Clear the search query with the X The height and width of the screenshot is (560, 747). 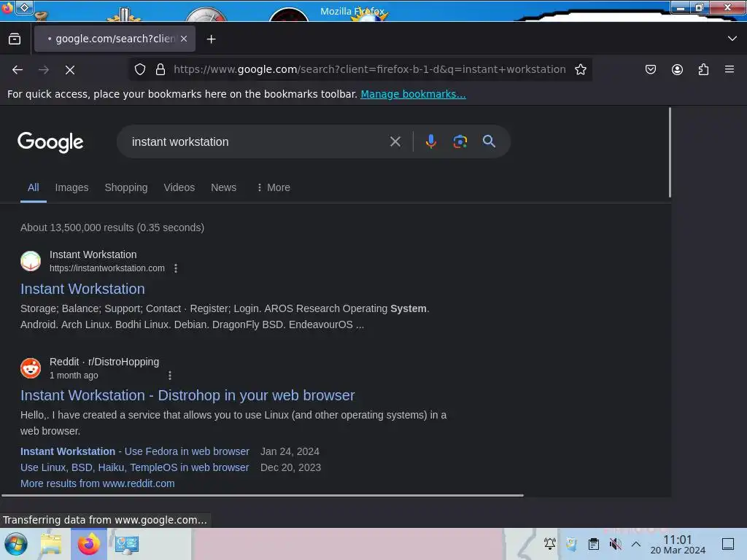pos(395,141)
